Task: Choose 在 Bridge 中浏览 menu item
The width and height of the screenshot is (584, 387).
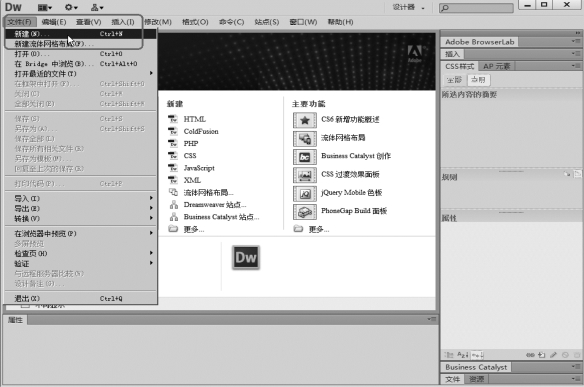Action: [80, 64]
